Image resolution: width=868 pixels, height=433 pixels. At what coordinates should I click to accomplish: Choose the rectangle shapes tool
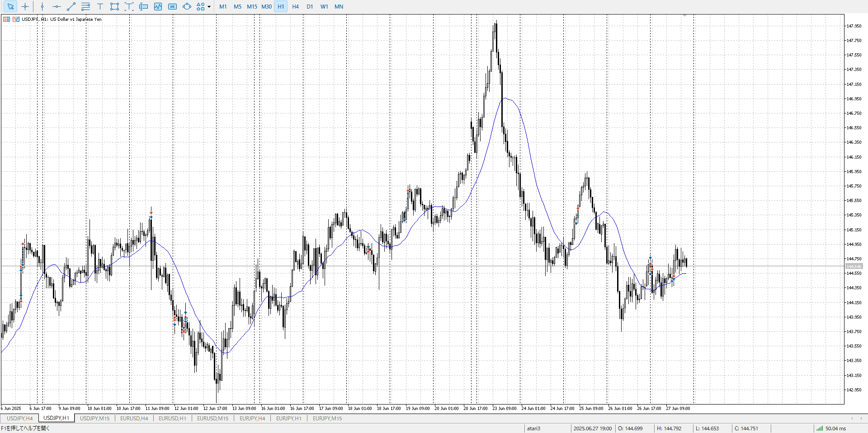(x=114, y=7)
